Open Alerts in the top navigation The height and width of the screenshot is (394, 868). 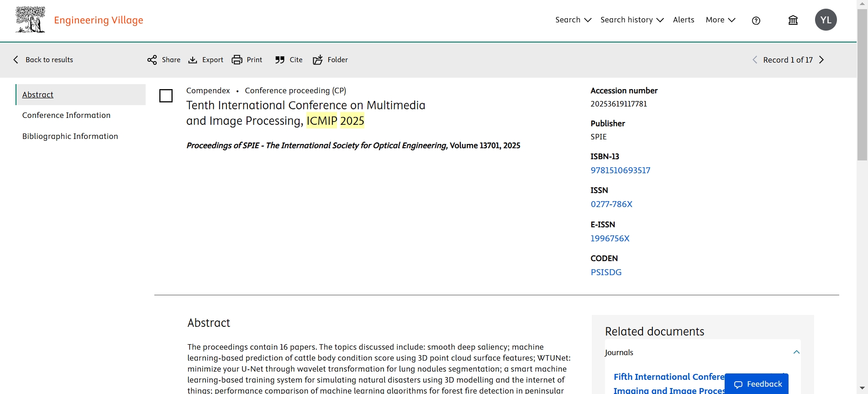tap(684, 20)
